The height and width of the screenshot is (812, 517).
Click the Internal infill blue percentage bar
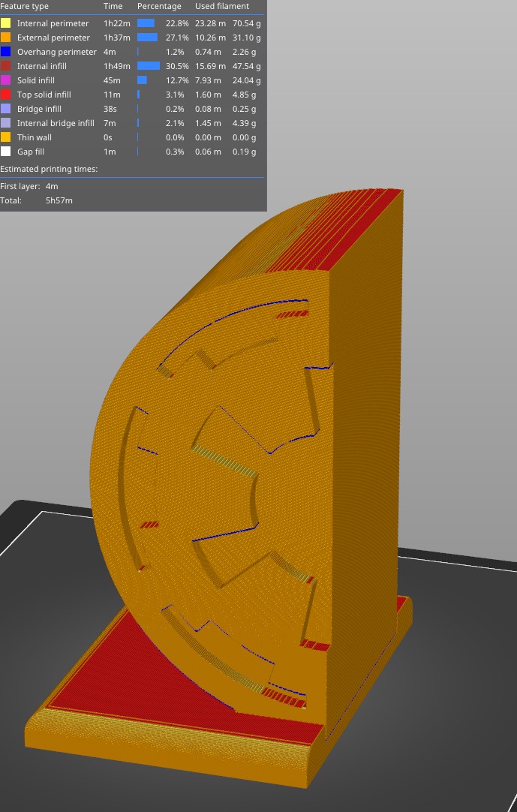(148, 66)
